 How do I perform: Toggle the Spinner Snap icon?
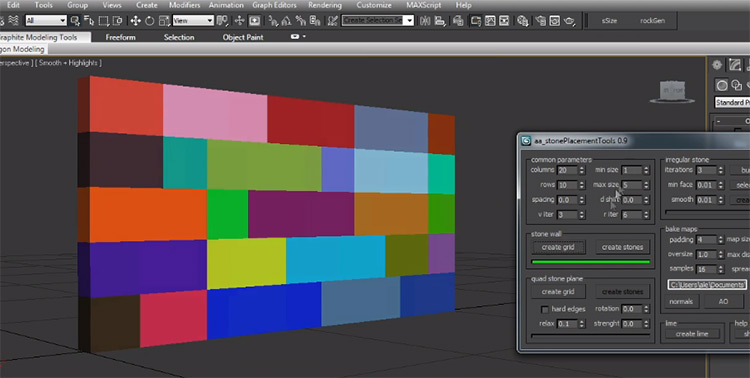[315, 21]
